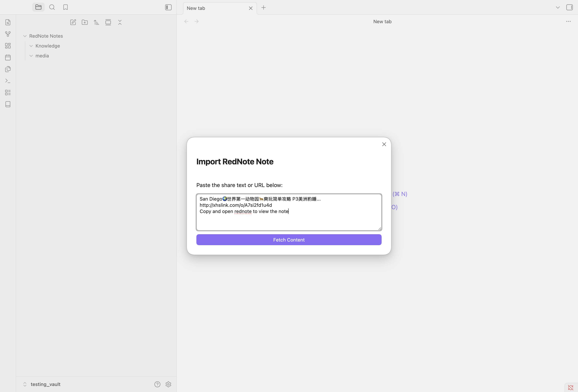This screenshot has height=392, width=578.
Task: Close the Import RedNote Note dialog
Action: 384,144
